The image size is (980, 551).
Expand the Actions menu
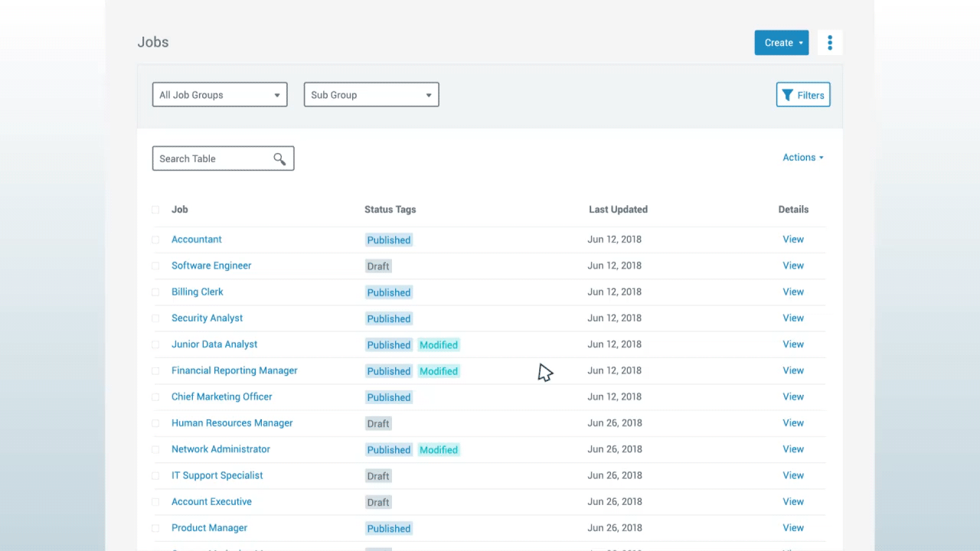click(x=799, y=158)
